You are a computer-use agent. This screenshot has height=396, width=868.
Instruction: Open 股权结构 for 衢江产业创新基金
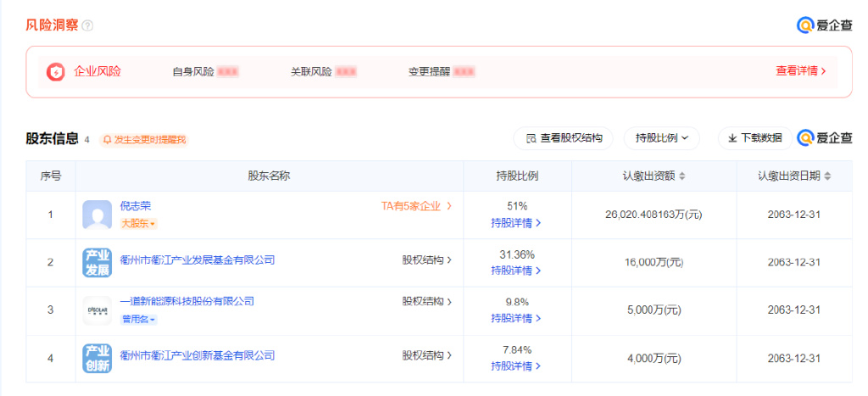coord(427,355)
